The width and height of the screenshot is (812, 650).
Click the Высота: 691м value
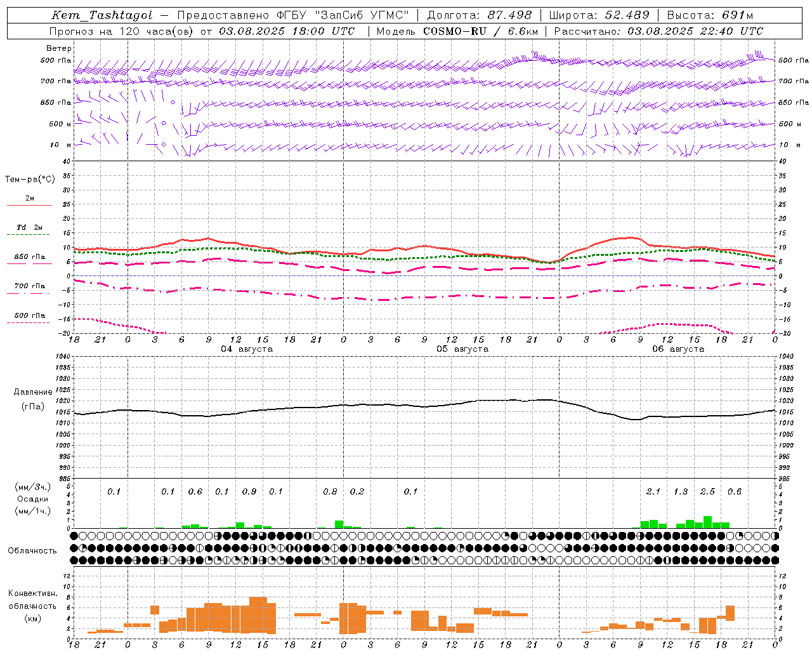click(709, 15)
